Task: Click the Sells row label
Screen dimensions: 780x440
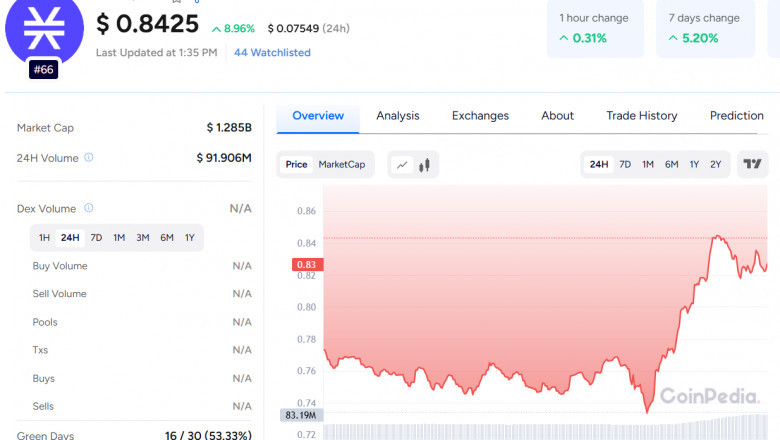Action: tap(43, 406)
